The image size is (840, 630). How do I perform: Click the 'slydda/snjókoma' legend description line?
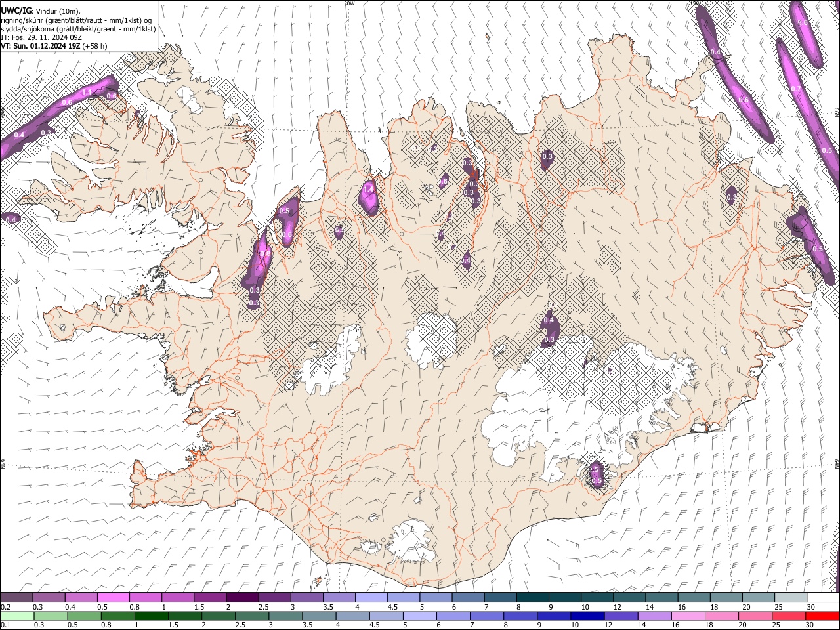78,29
